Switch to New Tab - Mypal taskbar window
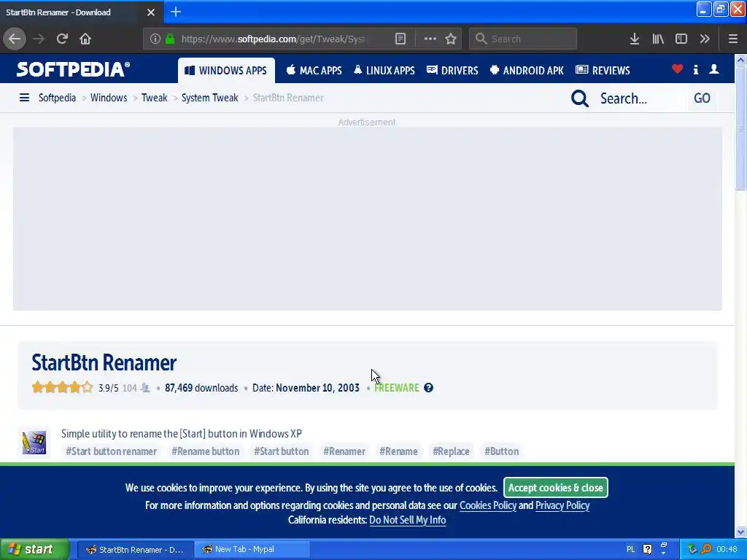The height and width of the screenshot is (560, 747). [252, 549]
